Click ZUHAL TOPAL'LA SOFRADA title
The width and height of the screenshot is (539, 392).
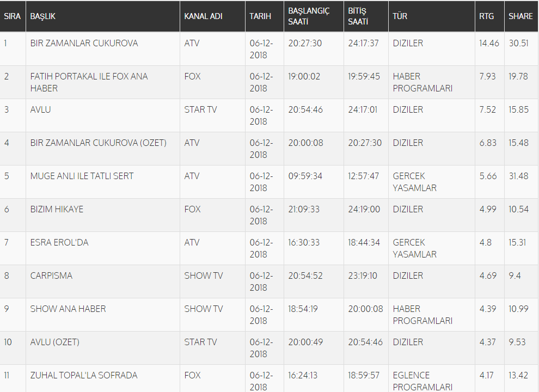(x=83, y=376)
